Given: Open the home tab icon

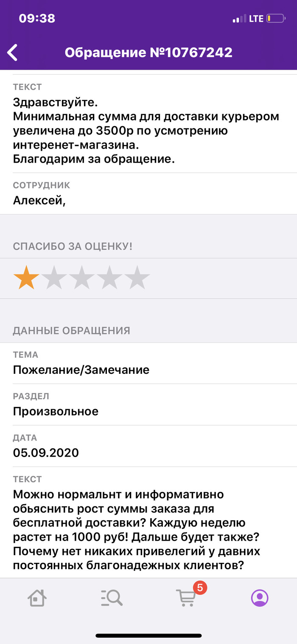Looking at the screenshot, I should 37,598.
